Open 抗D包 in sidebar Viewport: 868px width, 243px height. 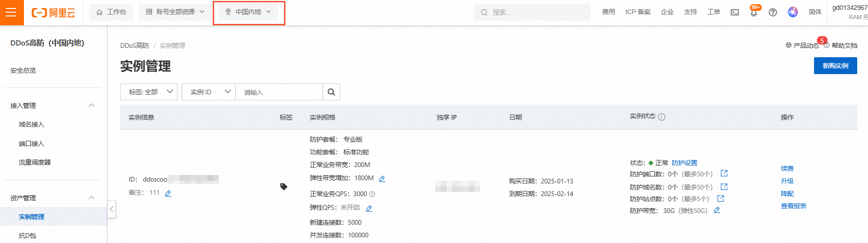pos(27,235)
